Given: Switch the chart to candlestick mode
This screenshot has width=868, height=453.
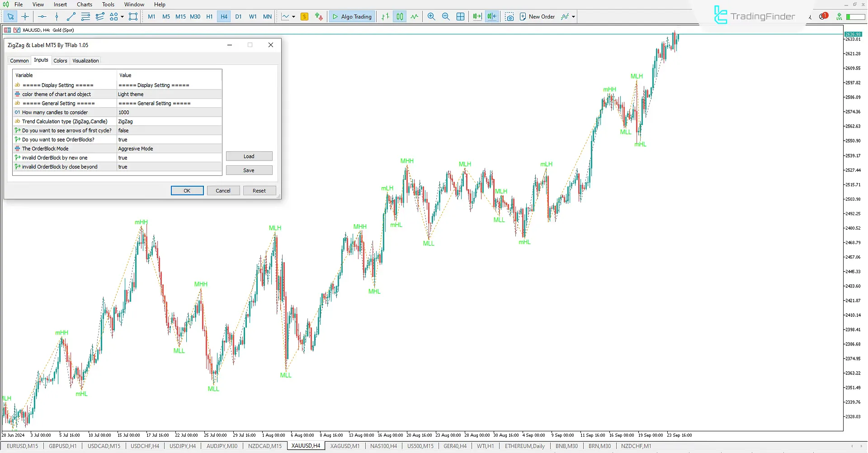Looking at the screenshot, I should point(400,16).
